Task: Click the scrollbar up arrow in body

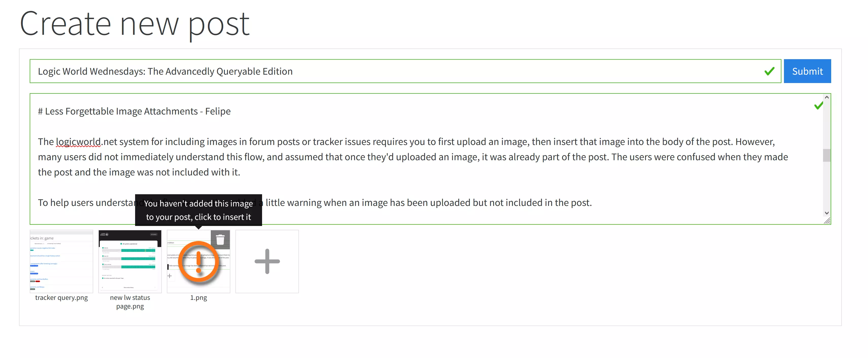Action: [827, 97]
